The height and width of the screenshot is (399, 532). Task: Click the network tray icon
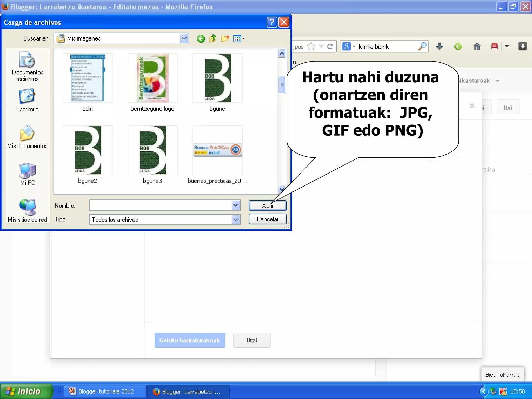(x=493, y=391)
